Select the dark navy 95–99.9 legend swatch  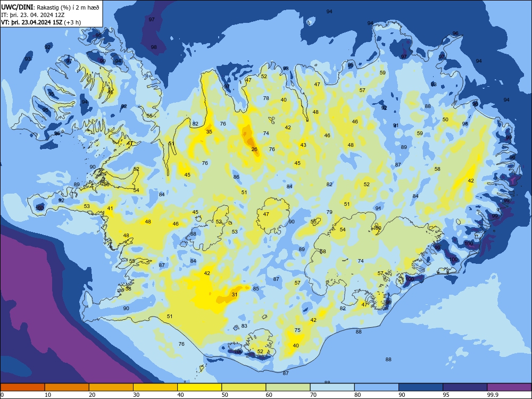click(x=465, y=387)
